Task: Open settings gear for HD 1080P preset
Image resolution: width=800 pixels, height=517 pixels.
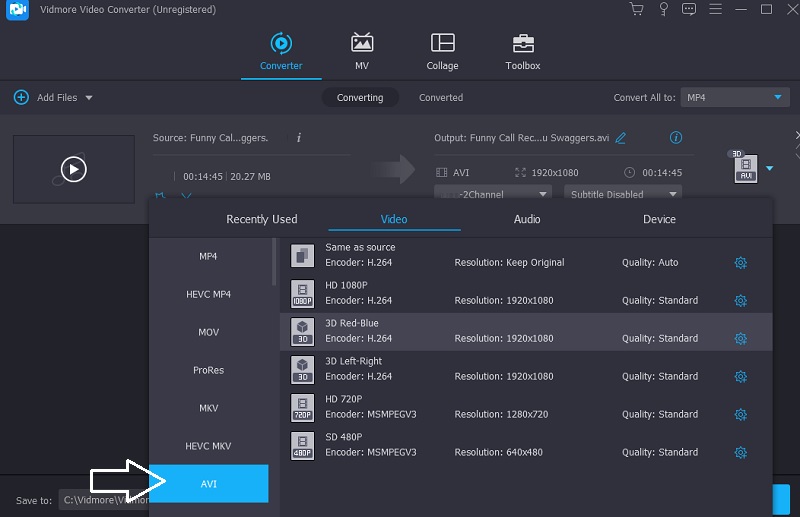Action: [x=740, y=301]
